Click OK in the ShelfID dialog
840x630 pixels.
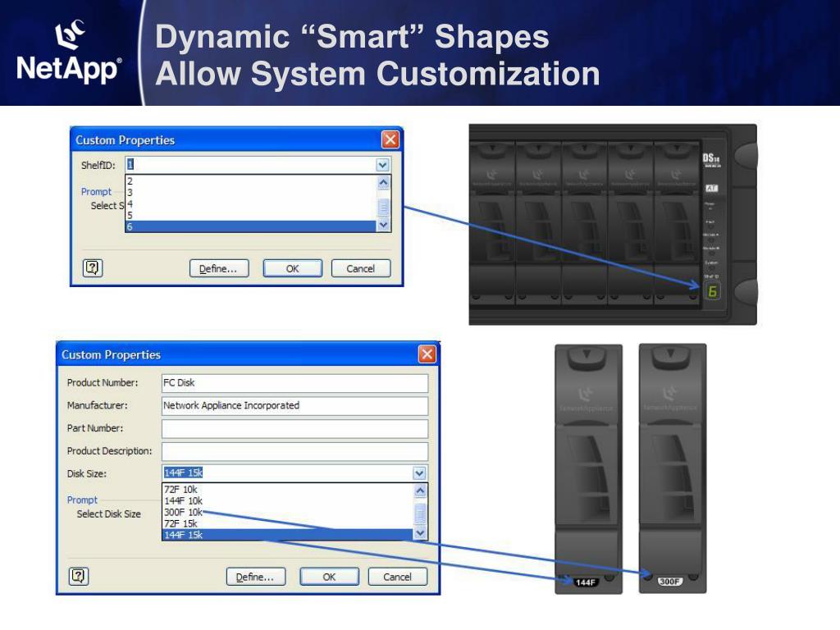[x=293, y=268]
